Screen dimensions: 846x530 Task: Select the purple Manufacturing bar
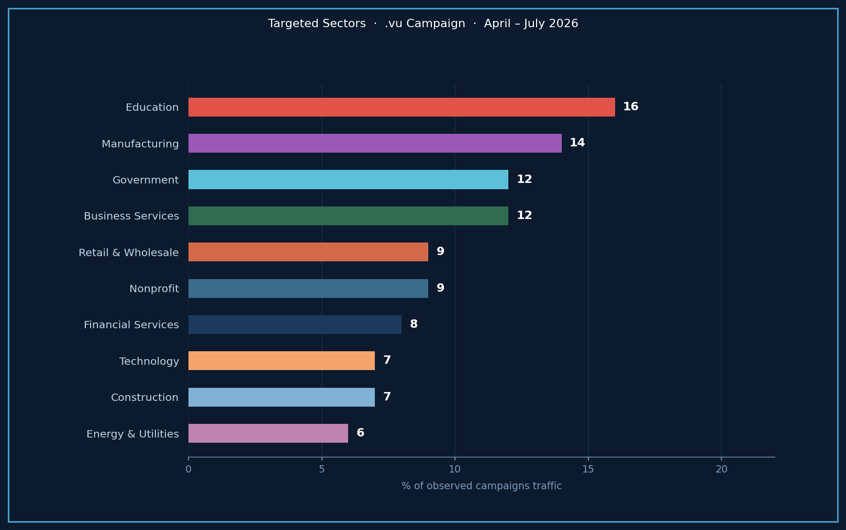[375, 144]
